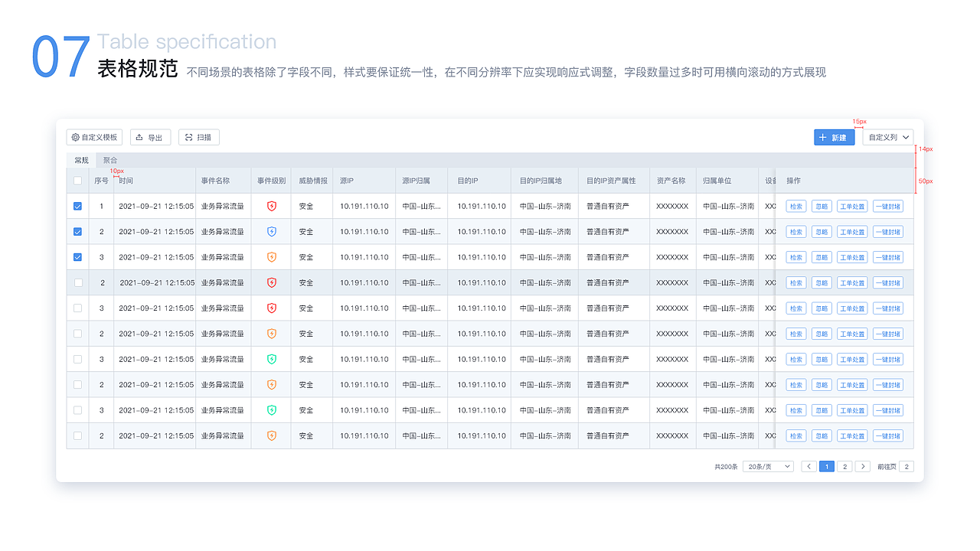980x551 pixels.
Task: Click 安全 in row 序号 1
Action: [306, 207]
